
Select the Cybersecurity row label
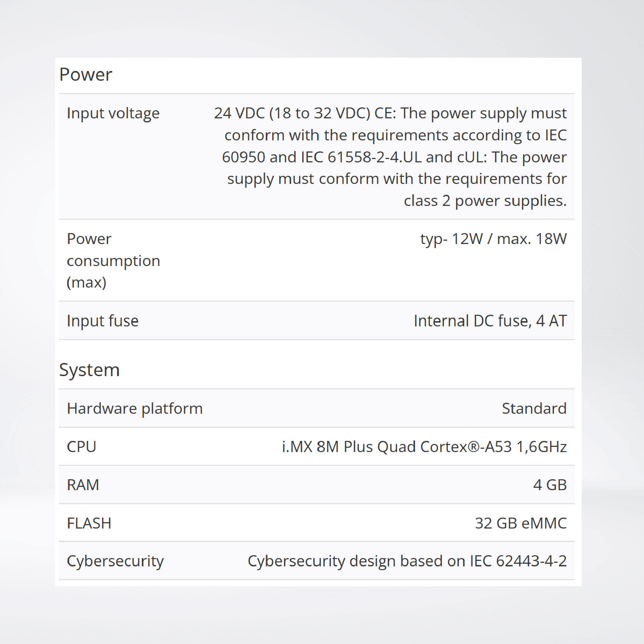tap(115, 561)
